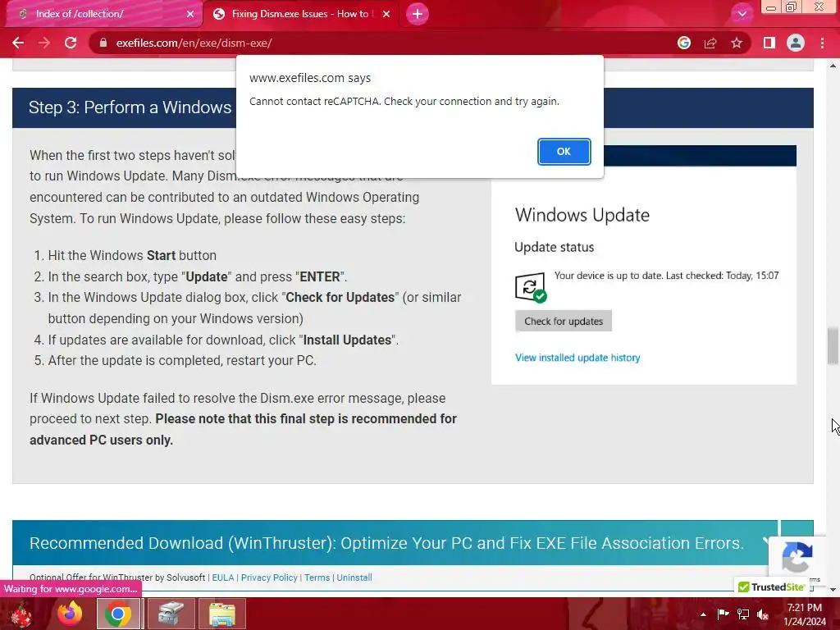Click the scrollbar down arrow
840x630 pixels.
tap(833, 589)
